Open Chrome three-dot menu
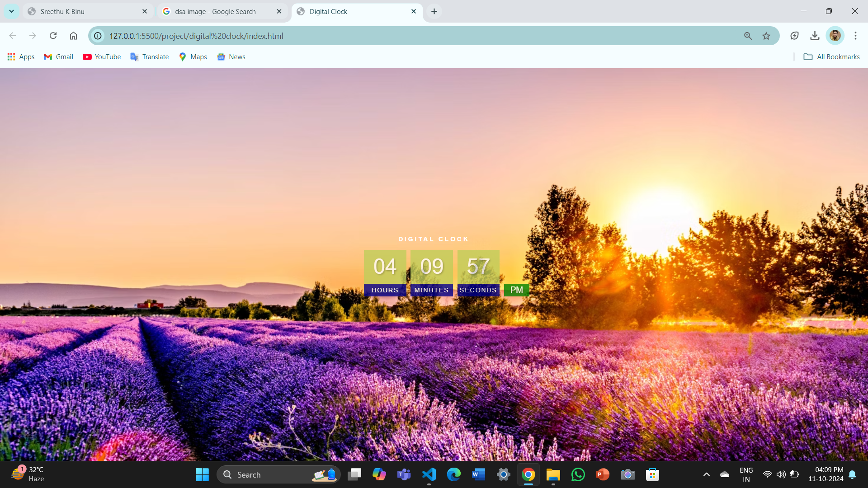 [x=855, y=36]
